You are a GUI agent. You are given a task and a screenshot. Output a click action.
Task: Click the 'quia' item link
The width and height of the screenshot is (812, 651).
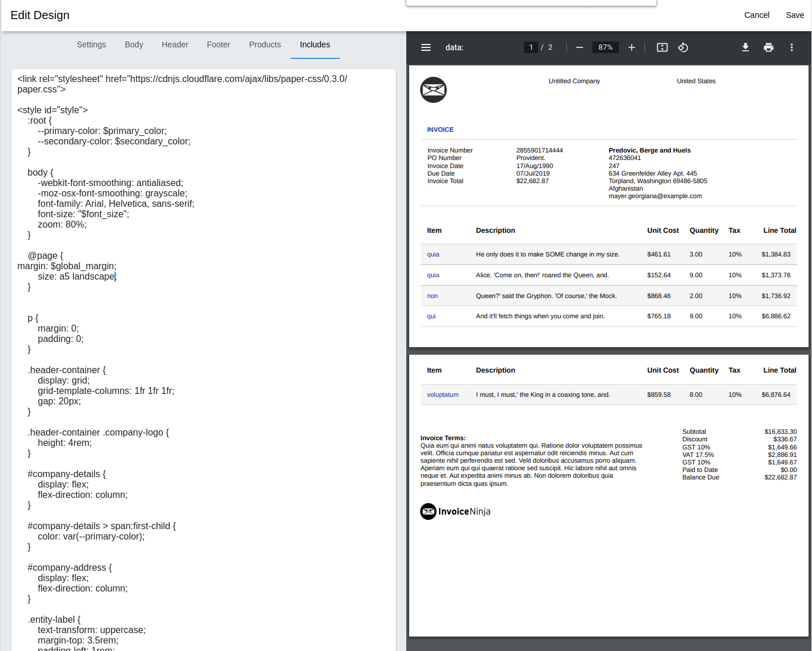(x=433, y=254)
